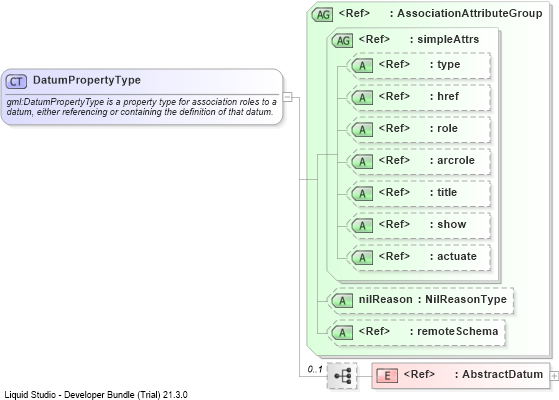Click the A icon beside title

click(x=362, y=194)
